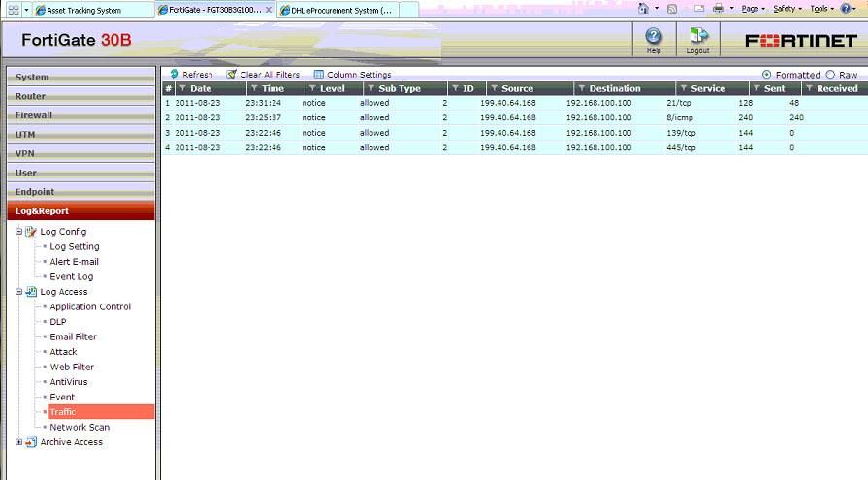The width and height of the screenshot is (868, 480).
Task: Open the Router menu section
Action: (80, 96)
